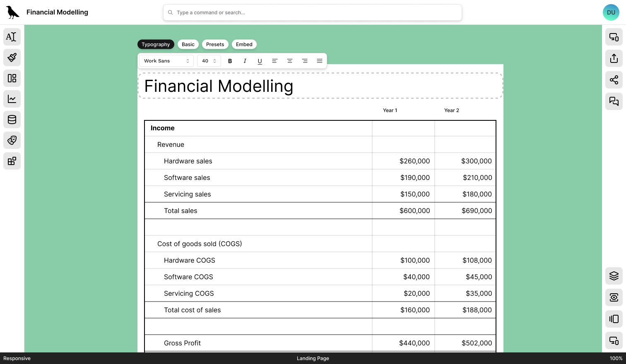The height and width of the screenshot is (364, 626).
Task: Select the typography text tool icon
Action: click(x=12, y=37)
